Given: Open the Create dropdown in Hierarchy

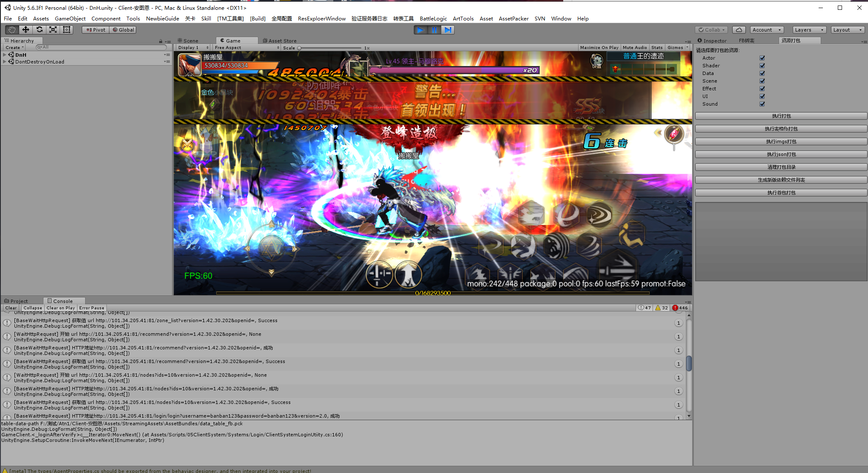Looking at the screenshot, I should (x=14, y=47).
